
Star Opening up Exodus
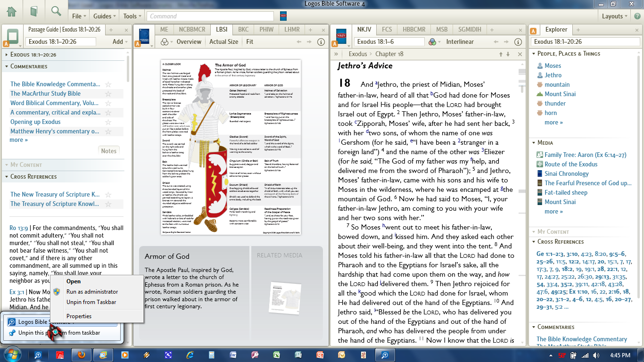pos(108,122)
